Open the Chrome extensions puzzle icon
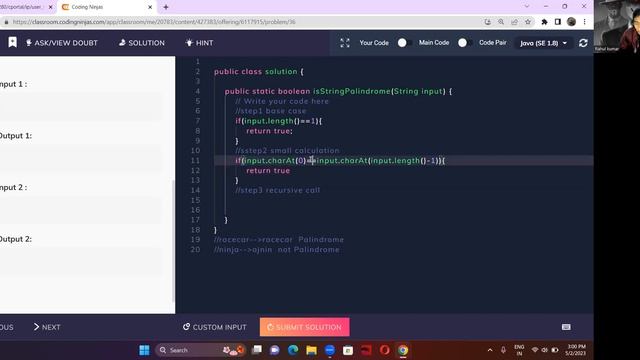The height and width of the screenshot is (360, 640). (544, 22)
